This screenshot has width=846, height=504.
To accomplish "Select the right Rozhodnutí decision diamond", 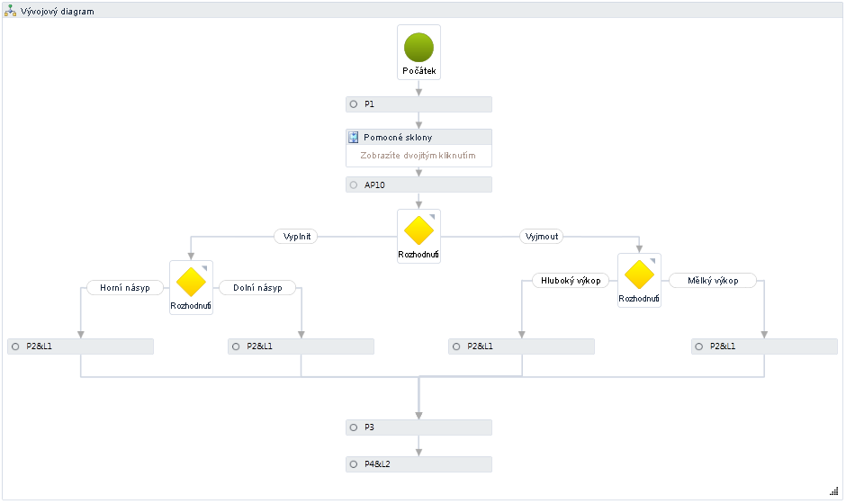I will pos(639,274).
